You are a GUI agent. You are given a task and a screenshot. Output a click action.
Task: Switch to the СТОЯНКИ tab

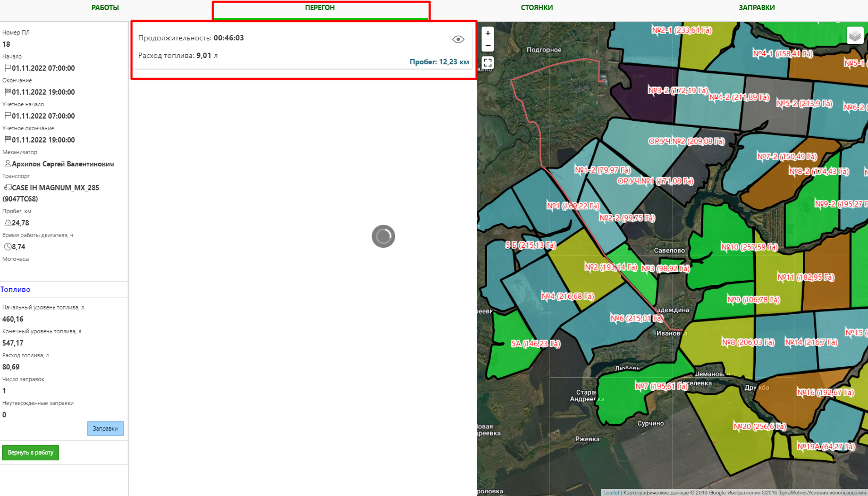tap(537, 8)
